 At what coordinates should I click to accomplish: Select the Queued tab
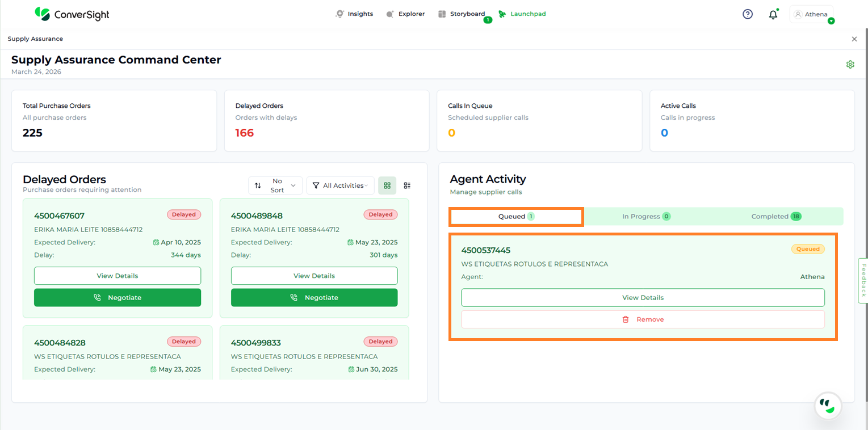pyautogui.click(x=516, y=217)
